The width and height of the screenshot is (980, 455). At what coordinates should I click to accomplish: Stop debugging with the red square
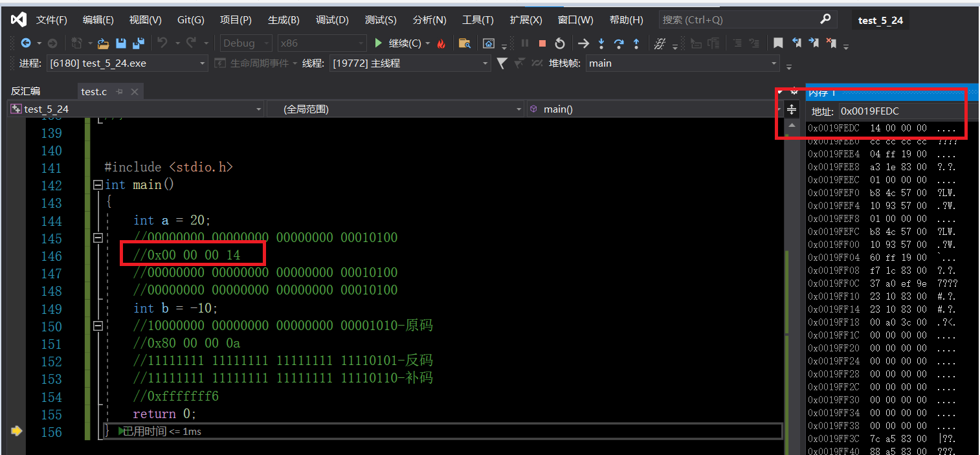click(x=542, y=43)
